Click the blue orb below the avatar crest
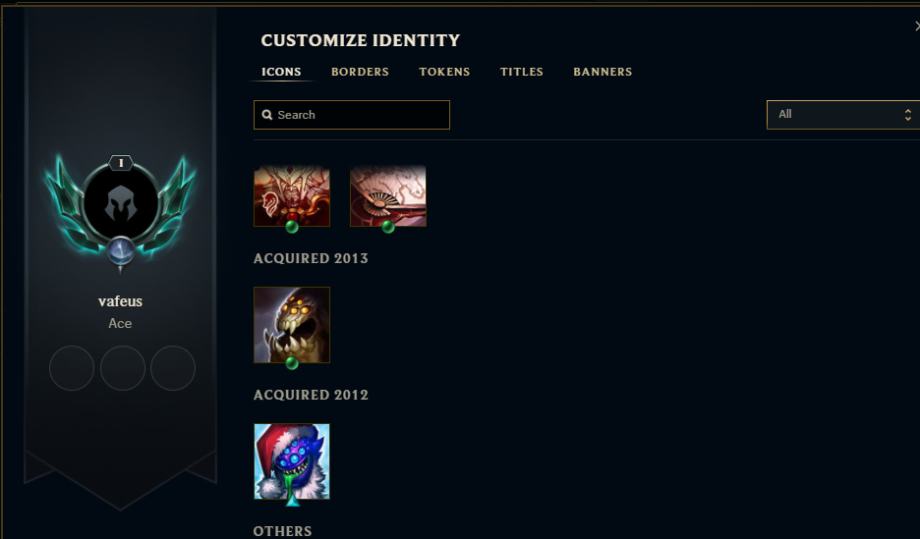The width and height of the screenshot is (920, 539). pos(121,251)
